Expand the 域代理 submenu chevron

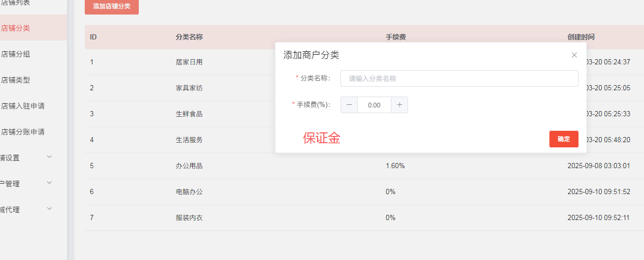[49, 209]
